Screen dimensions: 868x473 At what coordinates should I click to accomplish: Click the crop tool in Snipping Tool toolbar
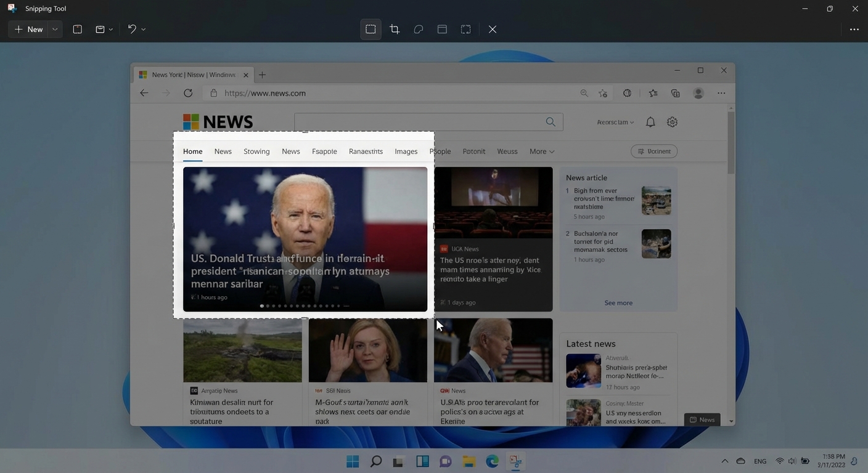pyautogui.click(x=395, y=29)
